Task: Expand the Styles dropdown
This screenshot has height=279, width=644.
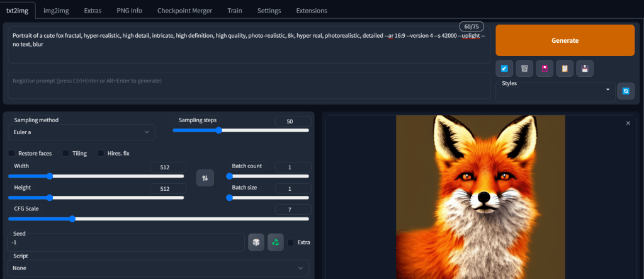Action: pyautogui.click(x=555, y=91)
